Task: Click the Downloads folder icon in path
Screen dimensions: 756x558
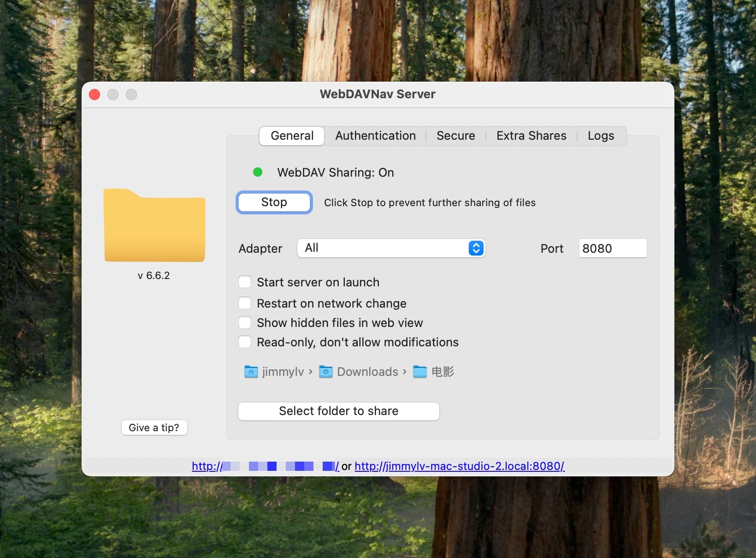Action: (x=326, y=372)
